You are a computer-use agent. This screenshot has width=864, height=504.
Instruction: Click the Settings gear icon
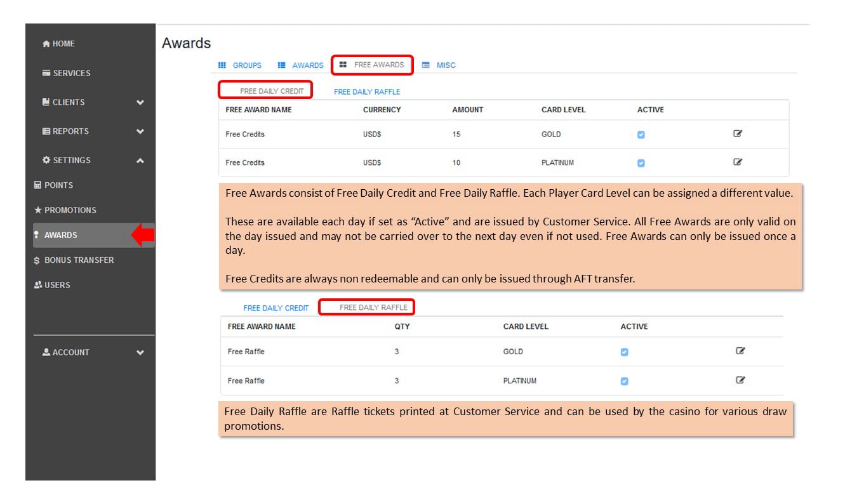[46, 160]
